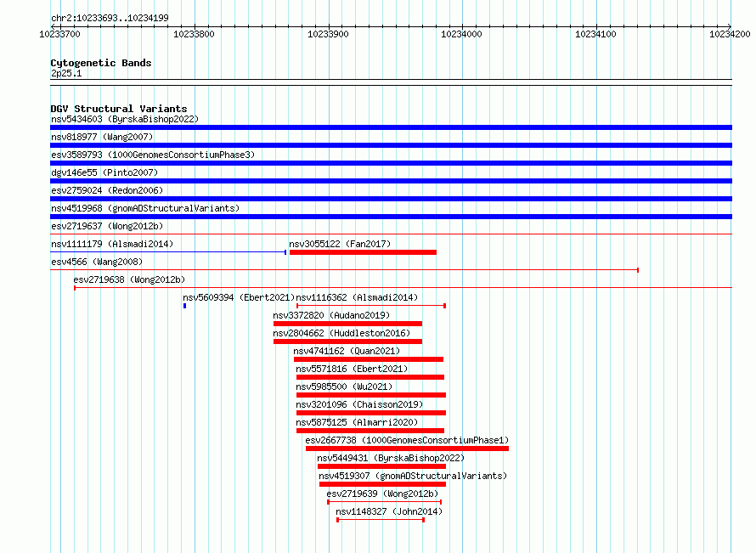Screen dimensions: 756x553
Task: Click ruler position 10234200
Action: pos(730,34)
